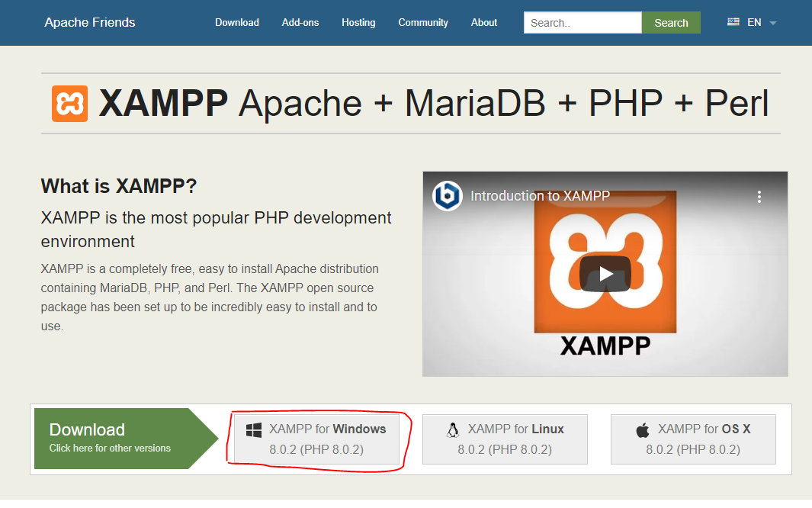This screenshot has width=812, height=508.
Task: Expand the EN language dropdown arrow
Action: tap(773, 23)
